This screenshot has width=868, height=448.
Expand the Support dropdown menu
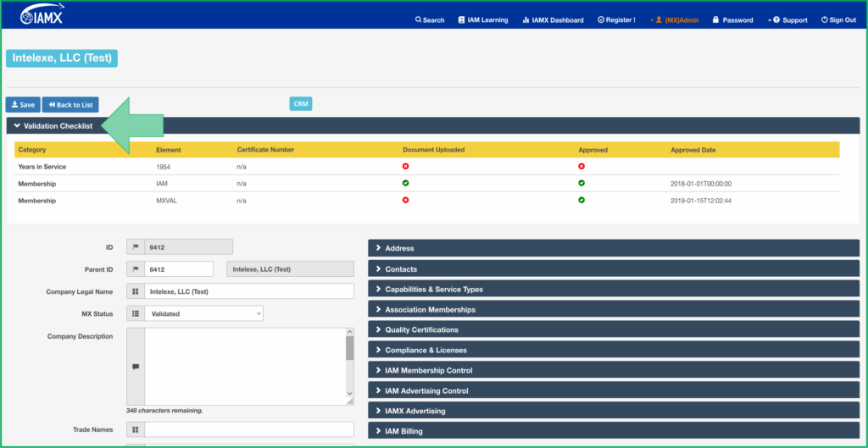coord(787,20)
